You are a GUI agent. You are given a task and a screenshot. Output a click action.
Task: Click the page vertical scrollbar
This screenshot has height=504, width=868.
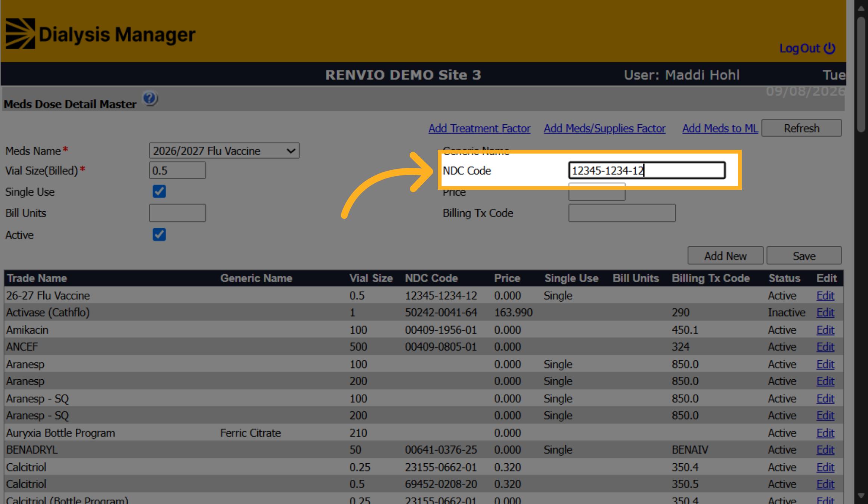tap(861, 75)
